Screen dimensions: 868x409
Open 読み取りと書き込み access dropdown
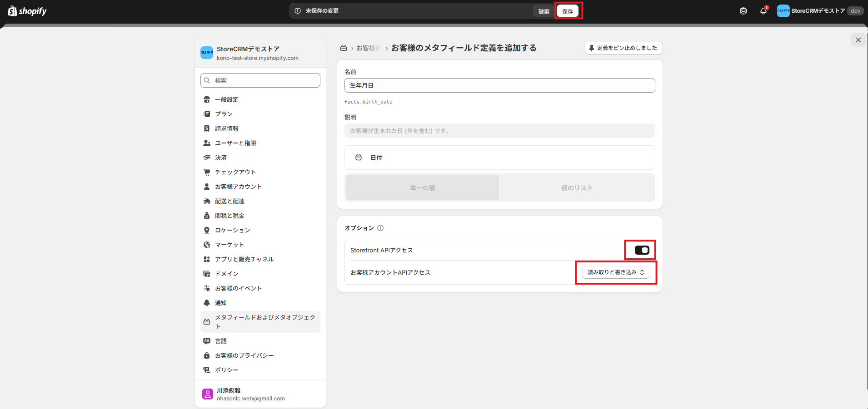pos(615,272)
